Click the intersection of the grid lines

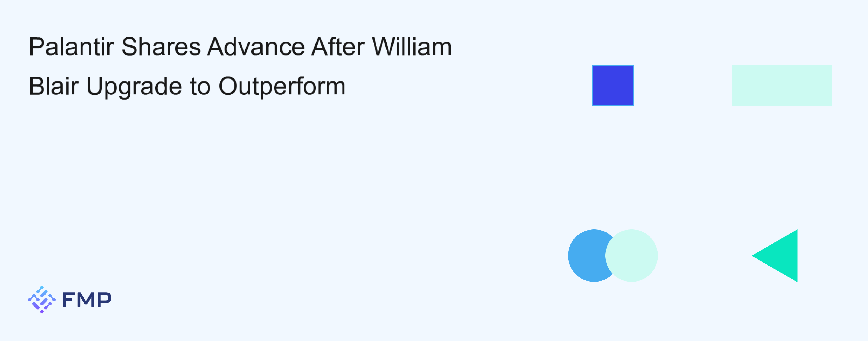(x=698, y=171)
